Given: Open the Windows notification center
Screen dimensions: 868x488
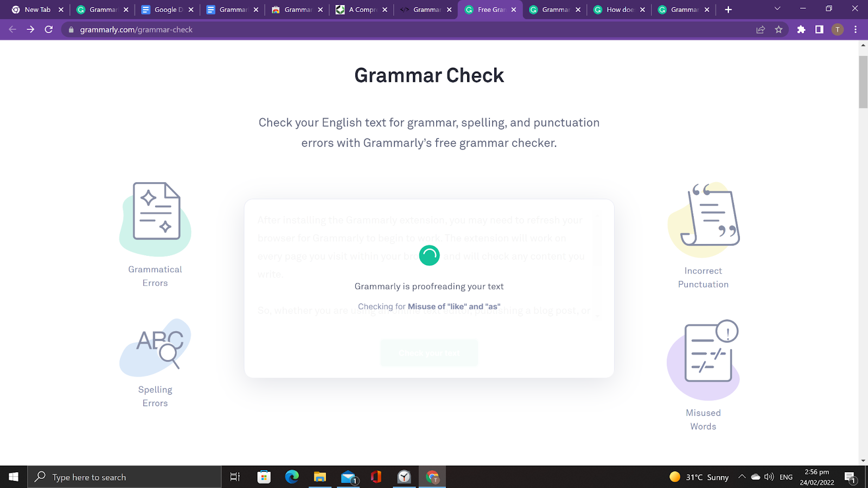Looking at the screenshot, I should (850, 478).
